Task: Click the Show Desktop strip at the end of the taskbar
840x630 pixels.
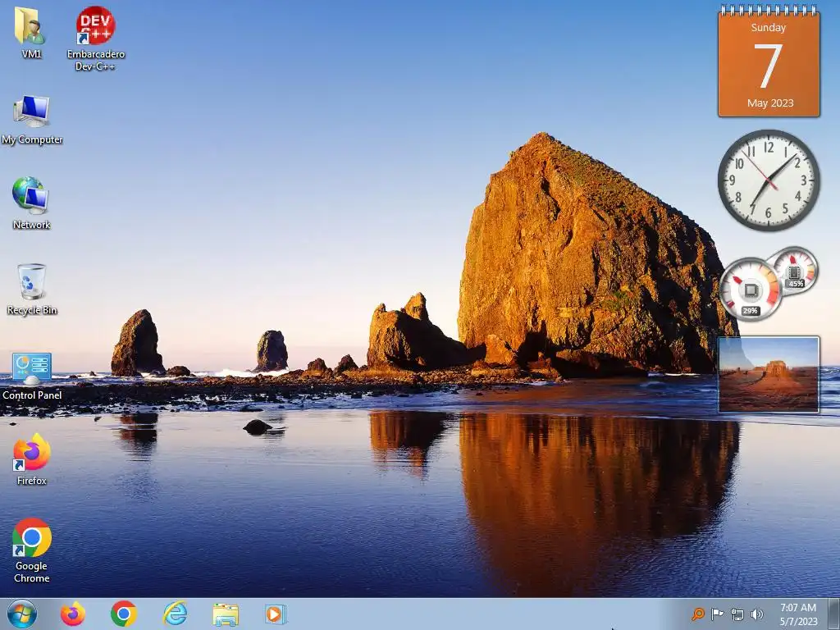Action: tap(833, 614)
